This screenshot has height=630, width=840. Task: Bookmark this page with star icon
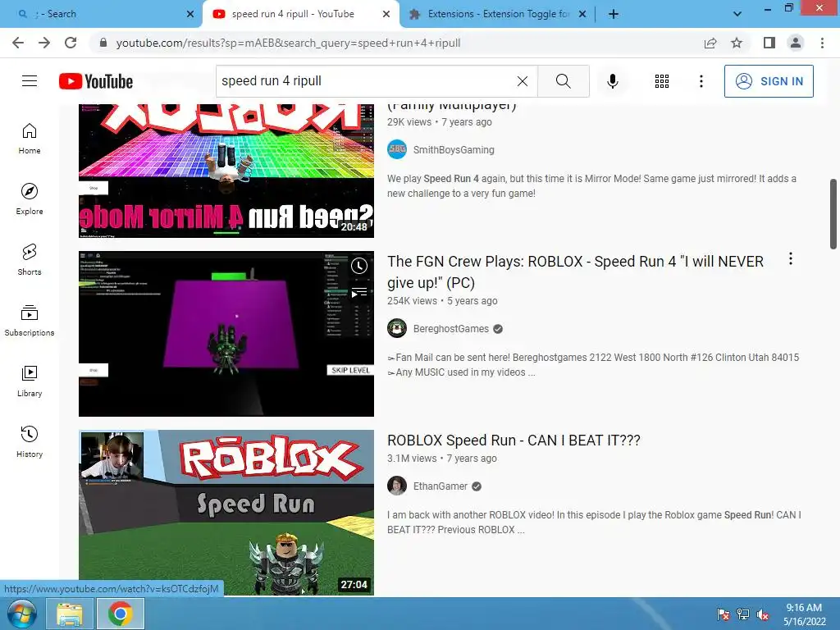coord(737,43)
